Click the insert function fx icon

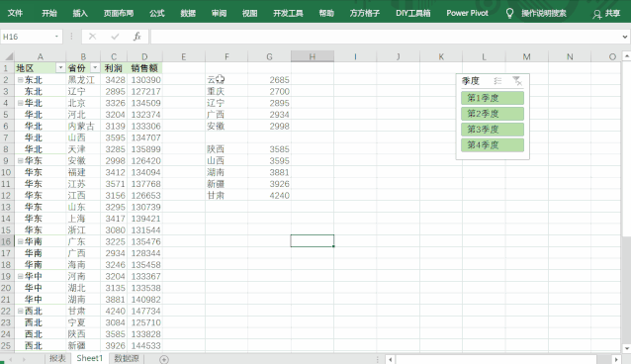137,37
